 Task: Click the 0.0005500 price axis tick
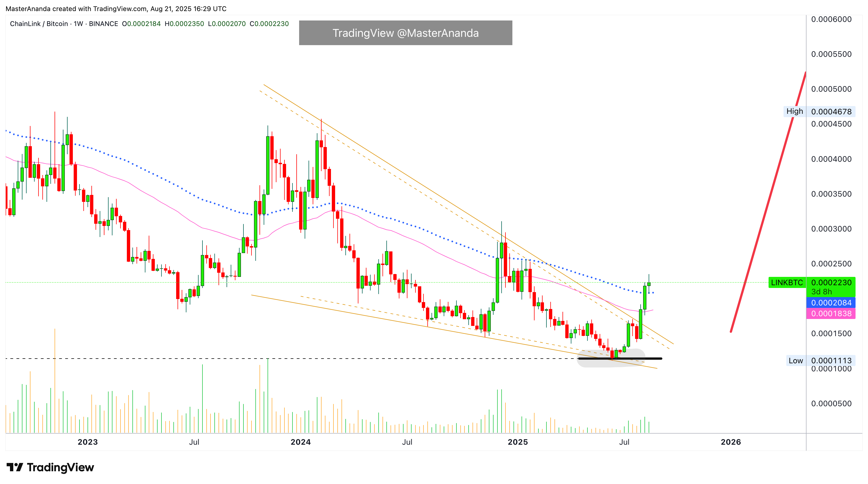coord(831,54)
